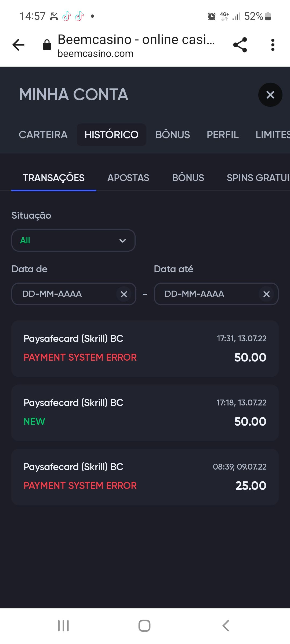This screenshot has width=290, height=644.
Task: Close the Minha Conta panel
Action: click(270, 95)
